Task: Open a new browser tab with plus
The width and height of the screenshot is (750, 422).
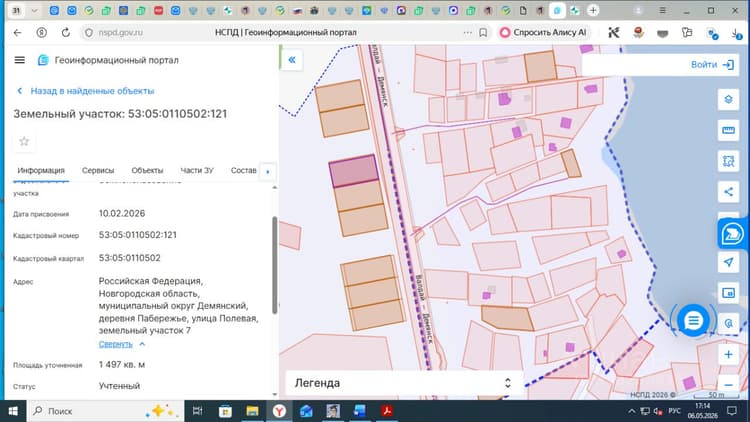Action: click(593, 10)
